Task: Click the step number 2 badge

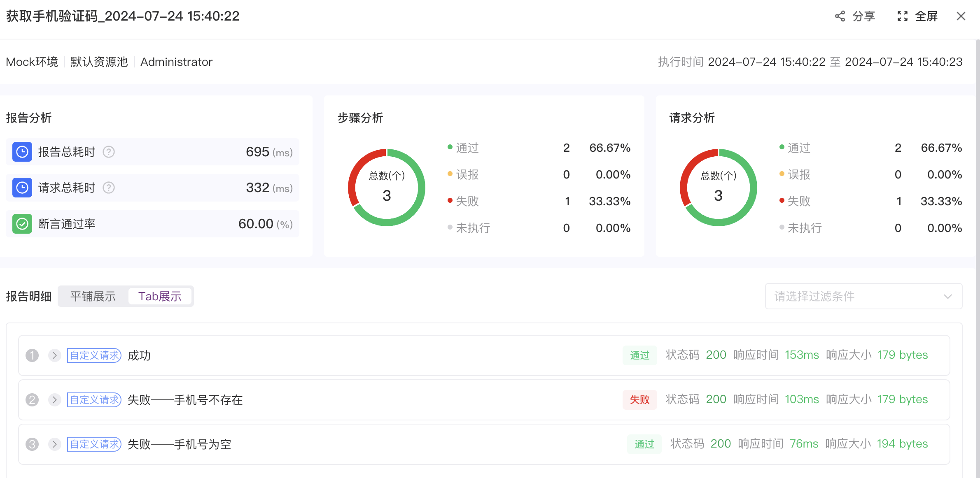Action: [32, 400]
